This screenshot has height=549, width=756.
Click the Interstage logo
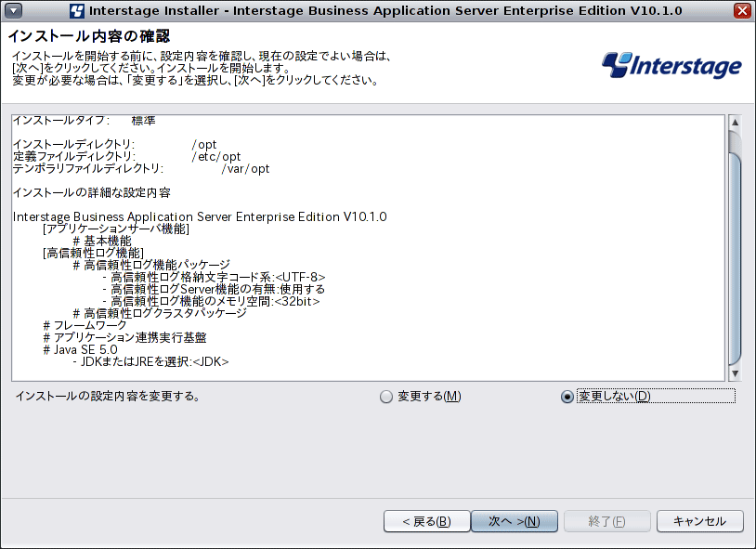tap(671, 66)
